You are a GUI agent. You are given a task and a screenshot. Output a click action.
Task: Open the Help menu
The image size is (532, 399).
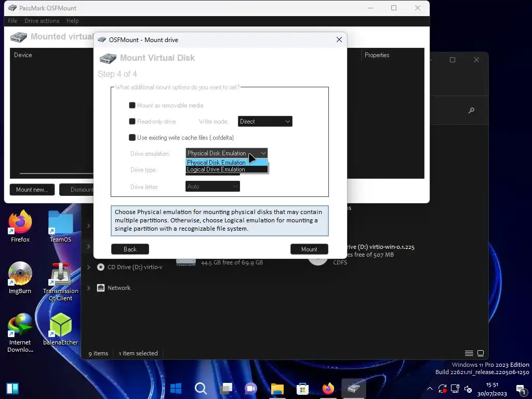coord(73,21)
